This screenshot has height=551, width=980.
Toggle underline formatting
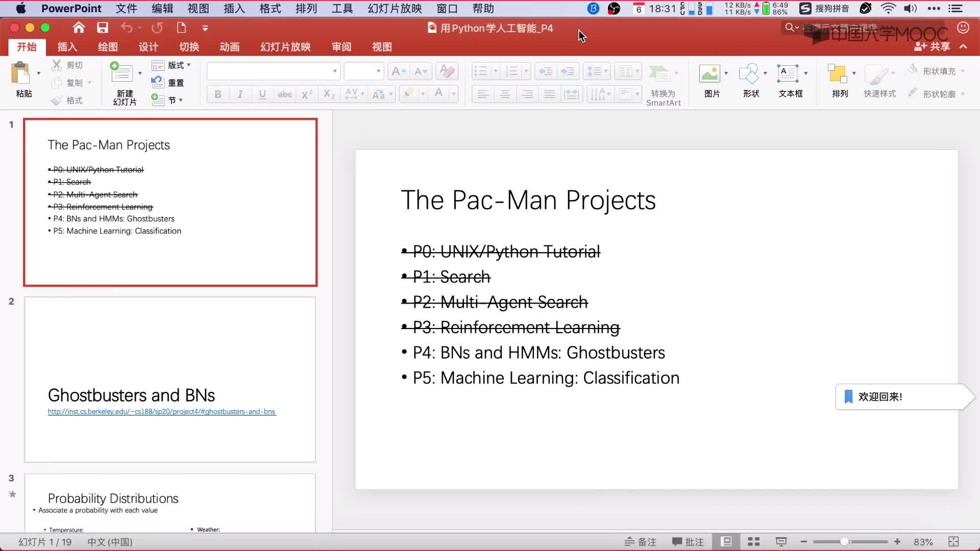tap(262, 94)
